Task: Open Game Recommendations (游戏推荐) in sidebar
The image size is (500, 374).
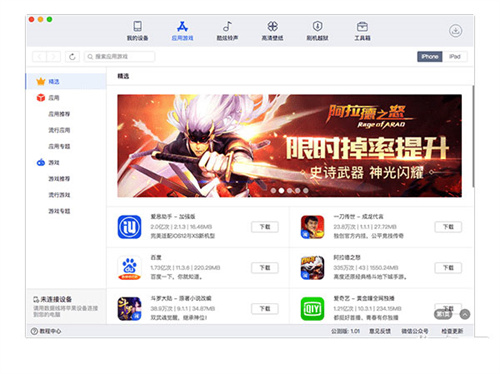Action: (x=59, y=179)
